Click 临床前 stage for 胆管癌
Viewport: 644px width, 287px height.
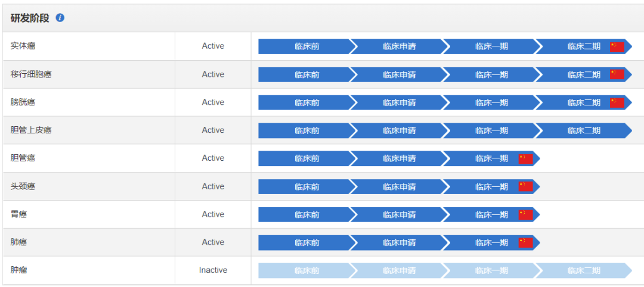coord(307,158)
